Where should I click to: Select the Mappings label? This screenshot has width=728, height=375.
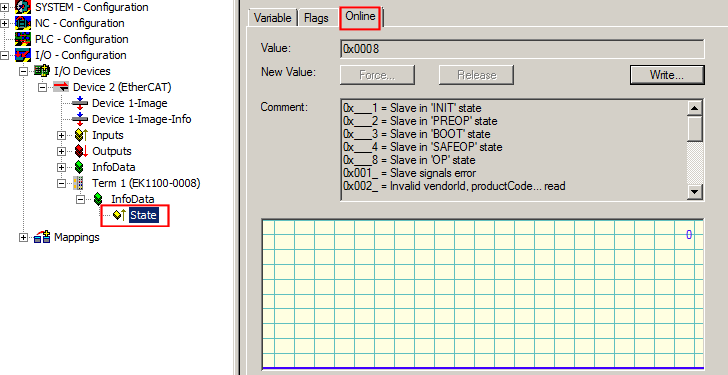tap(77, 237)
